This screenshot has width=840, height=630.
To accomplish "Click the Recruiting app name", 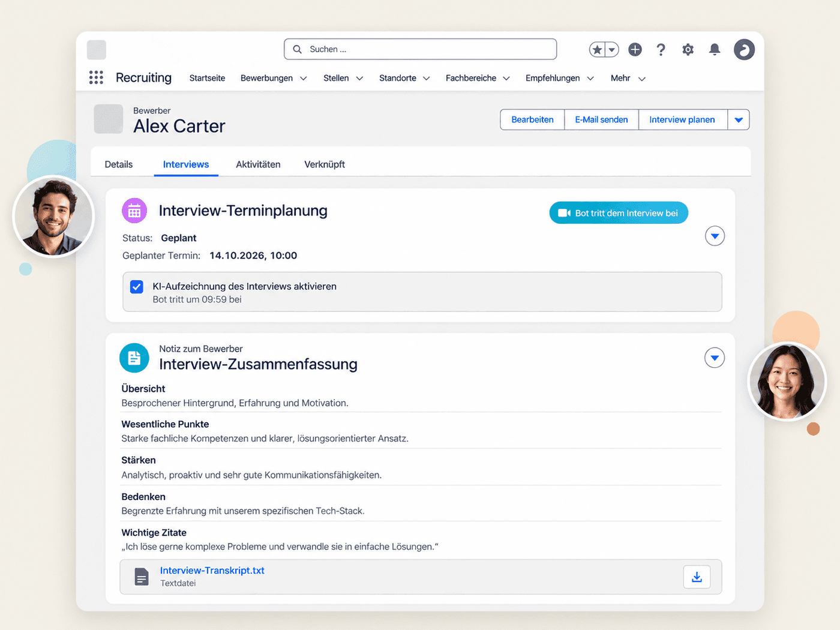I will tap(143, 77).
